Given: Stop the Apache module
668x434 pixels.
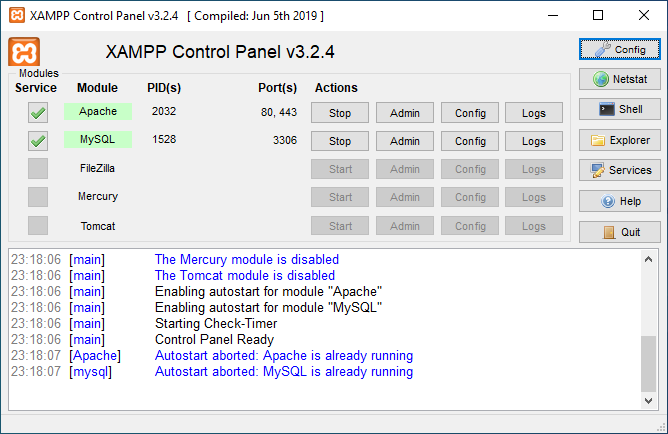Looking at the screenshot, I should [340, 113].
